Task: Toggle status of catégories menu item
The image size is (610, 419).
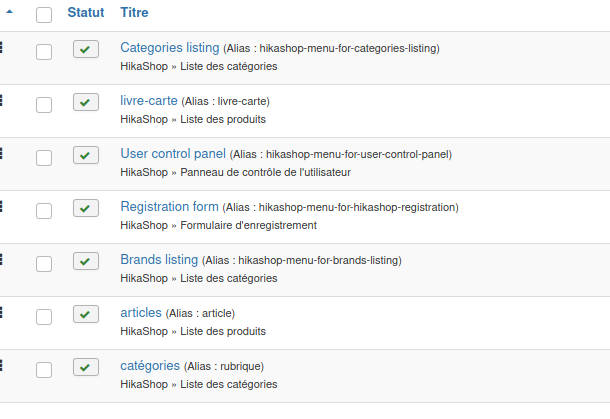Action: click(x=86, y=368)
